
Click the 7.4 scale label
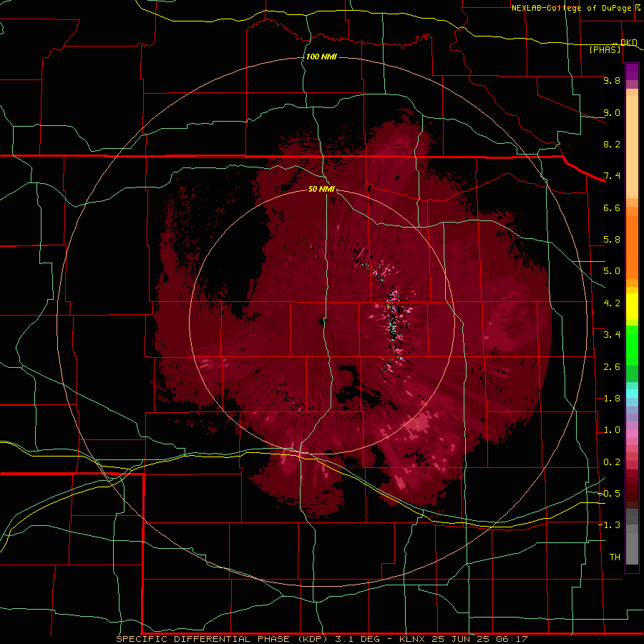[x=612, y=176]
